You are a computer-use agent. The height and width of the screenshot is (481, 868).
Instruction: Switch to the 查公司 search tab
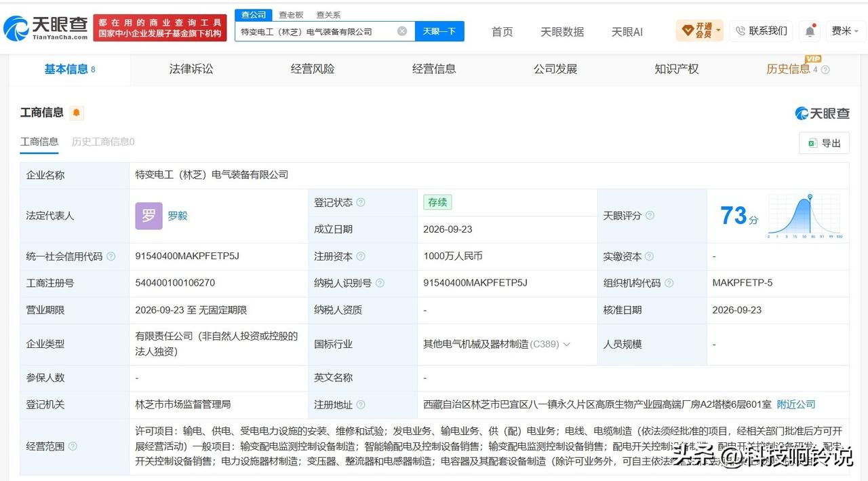[x=254, y=14]
